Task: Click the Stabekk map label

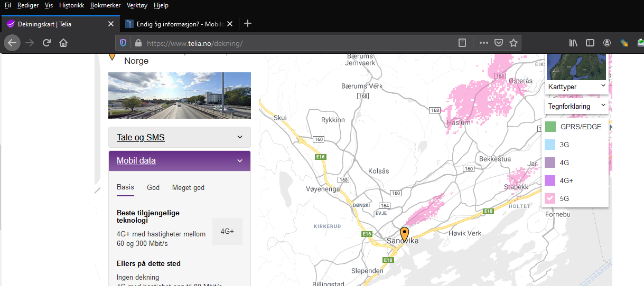Action: (x=516, y=187)
